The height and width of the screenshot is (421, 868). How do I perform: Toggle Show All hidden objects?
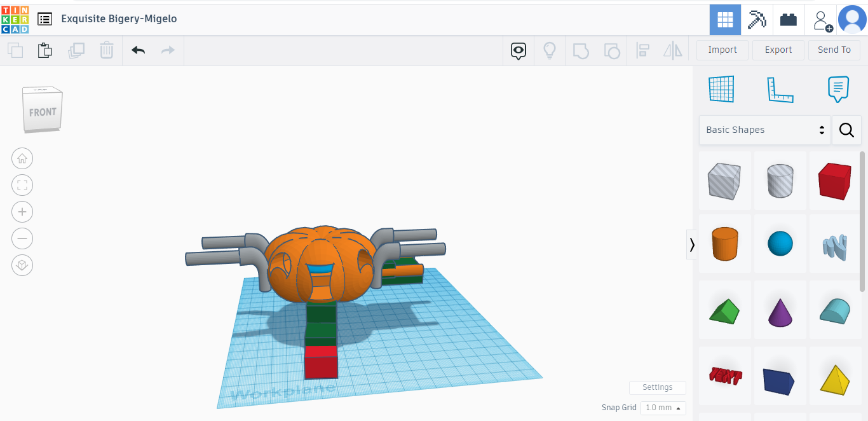pyautogui.click(x=518, y=50)
